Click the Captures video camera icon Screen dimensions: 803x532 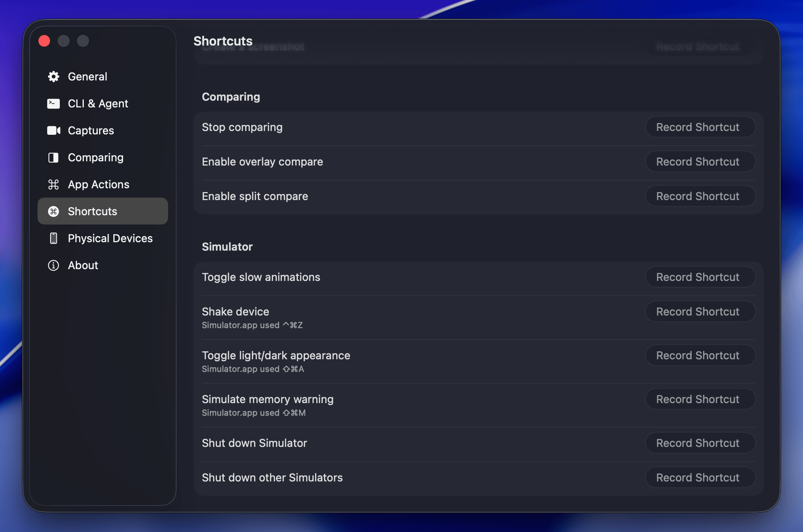(54, 131)
